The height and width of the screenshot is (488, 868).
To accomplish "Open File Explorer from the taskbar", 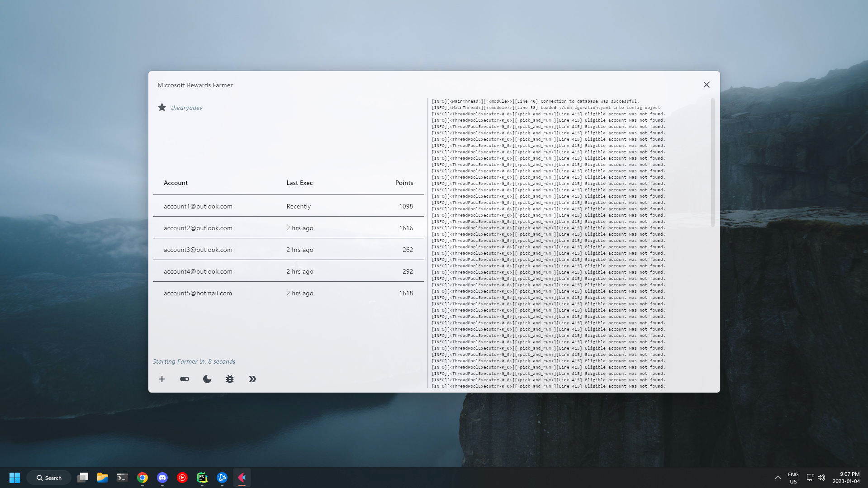I will pos(103,478).
